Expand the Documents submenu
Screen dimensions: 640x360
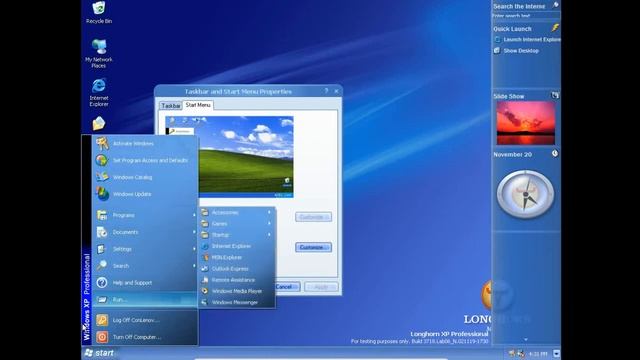click(x=145, y=232)
